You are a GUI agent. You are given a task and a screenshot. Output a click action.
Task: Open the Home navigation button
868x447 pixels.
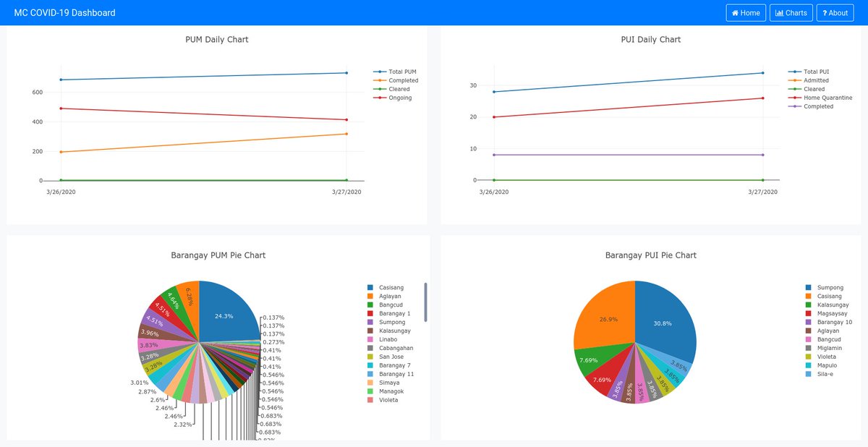click(x=746, y=13)
